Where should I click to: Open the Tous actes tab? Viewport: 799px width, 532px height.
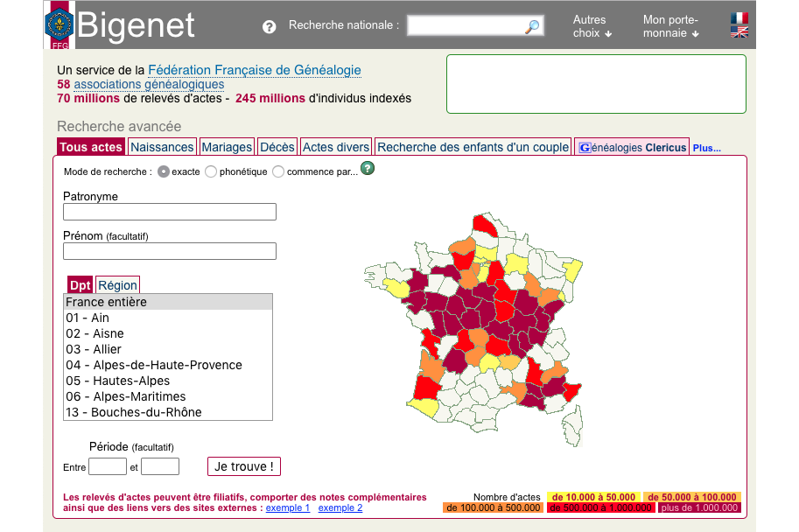click(91, 147)
